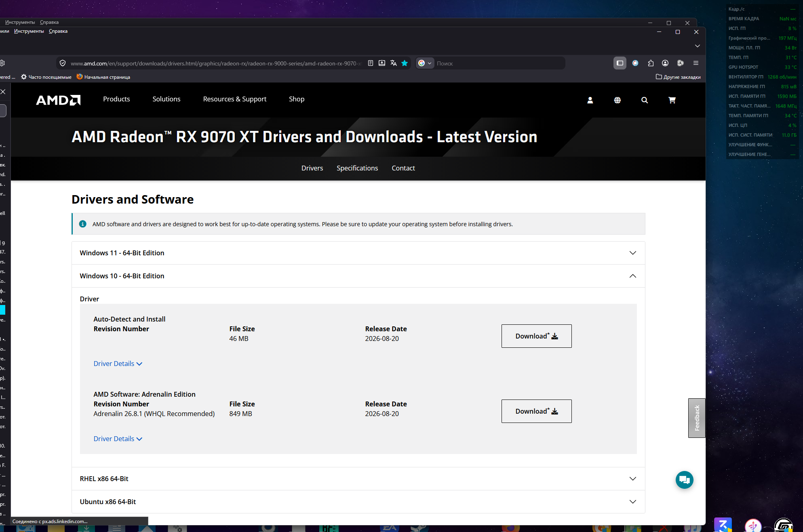
Task: Open Справка menu in the background window
Action: pos(49,22)
